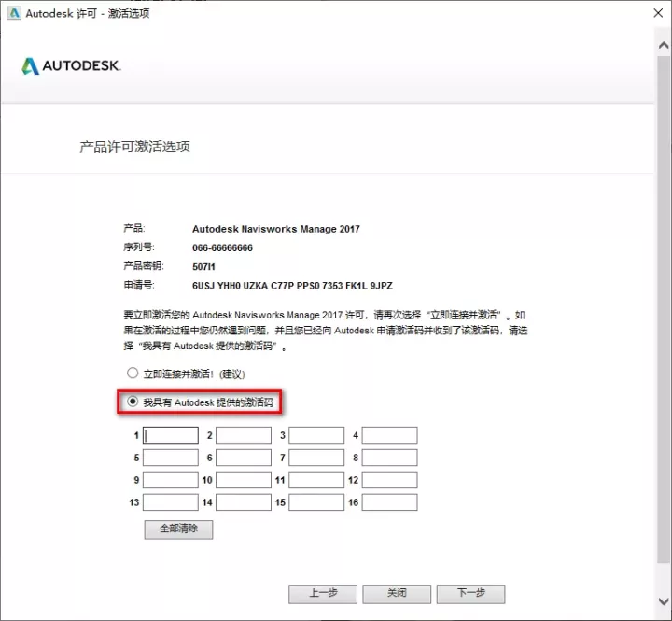Click into activation code field 16
The height and width of the screenshot is (621, 672).
[389, 502]
